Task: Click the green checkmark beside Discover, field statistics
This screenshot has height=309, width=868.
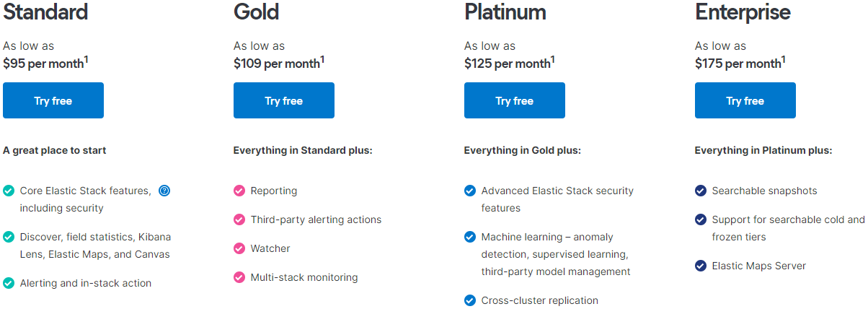Action: (x=9, y=237)
